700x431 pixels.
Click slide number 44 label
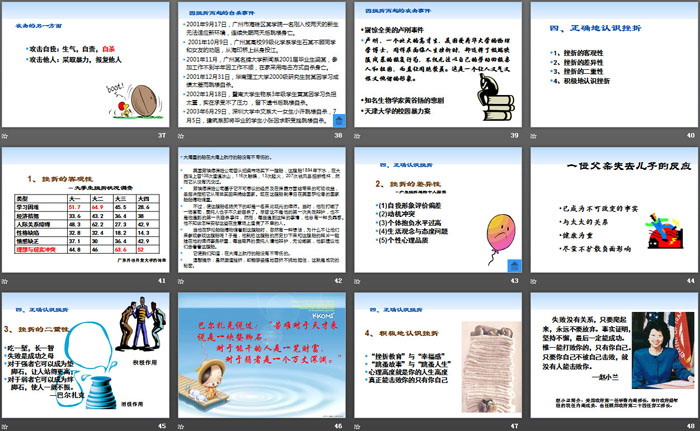click(691, 281)
